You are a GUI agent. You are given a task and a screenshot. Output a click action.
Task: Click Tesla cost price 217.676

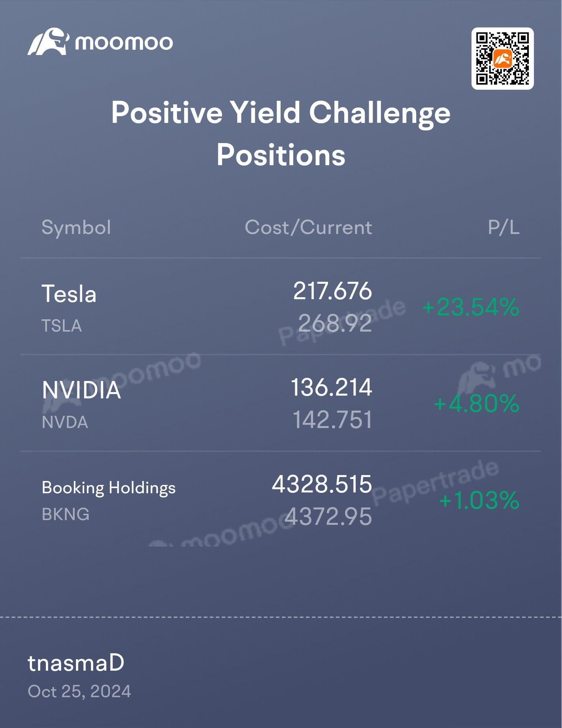(x=332, y=291)
